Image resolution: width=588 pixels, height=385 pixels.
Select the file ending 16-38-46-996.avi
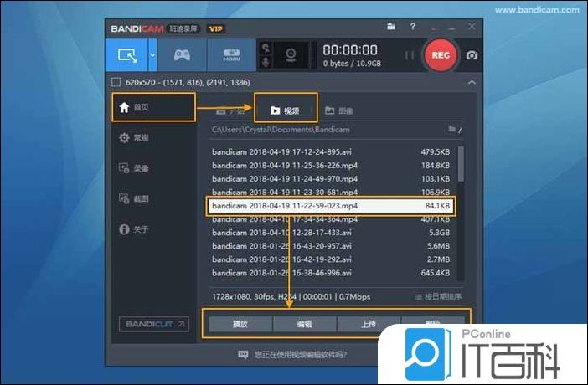tap(331, 273)
